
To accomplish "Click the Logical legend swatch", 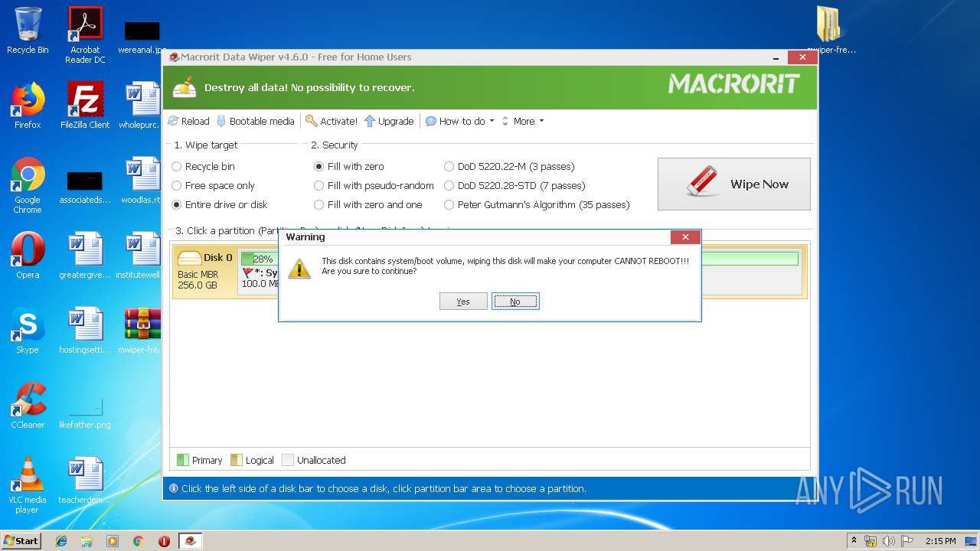I will coord(237,460).
